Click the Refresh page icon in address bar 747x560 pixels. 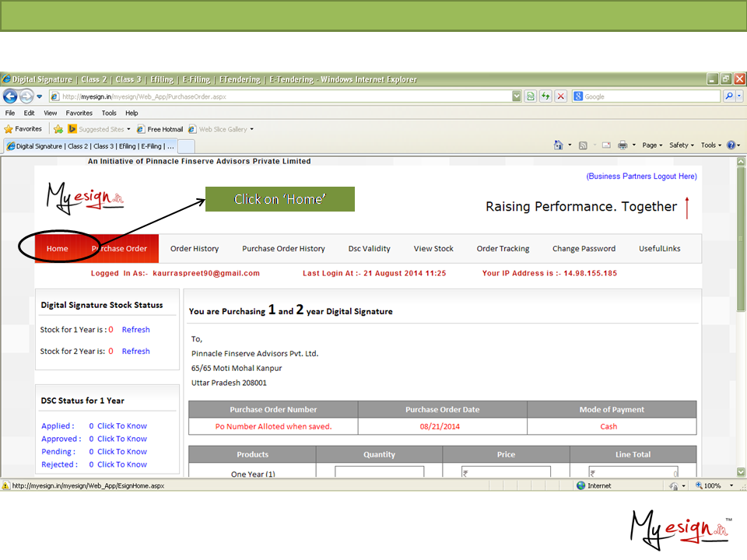(x=545, y=96)
